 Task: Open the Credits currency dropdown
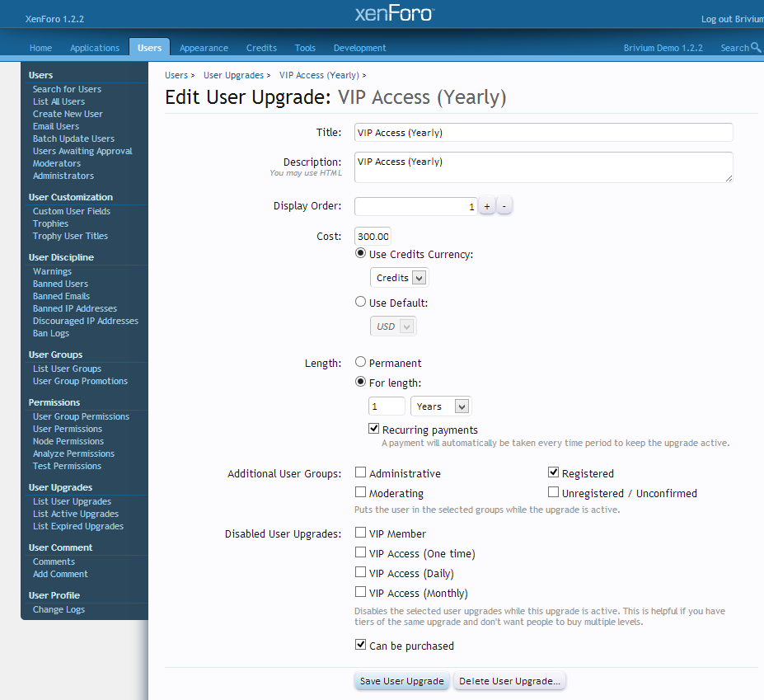(399, 278)
